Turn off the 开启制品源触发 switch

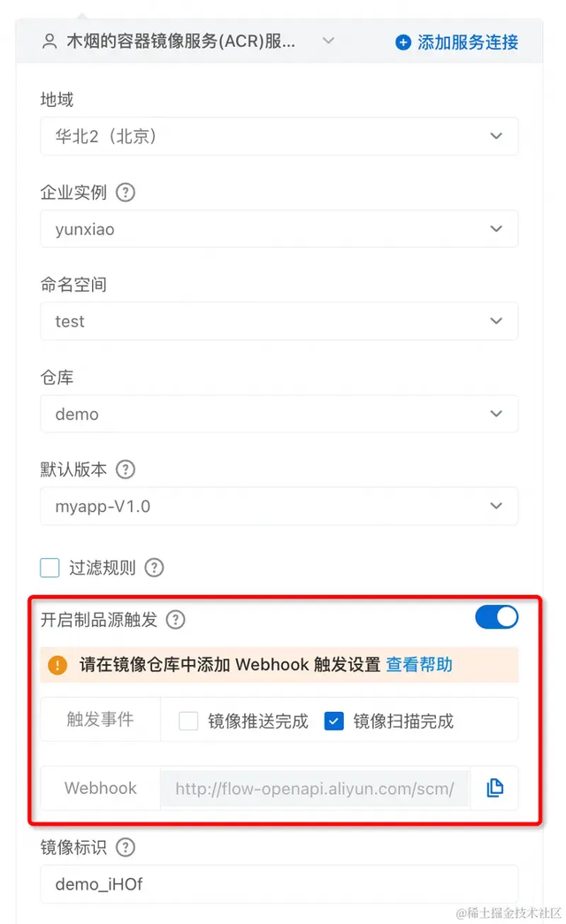(496, 617)
